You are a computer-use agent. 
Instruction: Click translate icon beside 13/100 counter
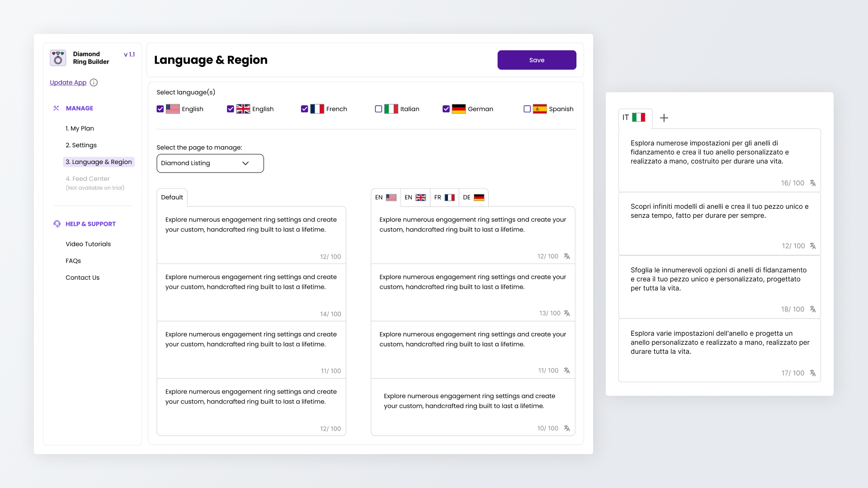point(566,313)
